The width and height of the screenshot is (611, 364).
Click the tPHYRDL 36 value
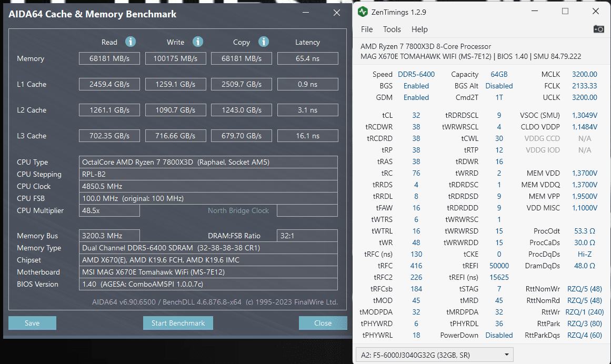coord(499,323)
